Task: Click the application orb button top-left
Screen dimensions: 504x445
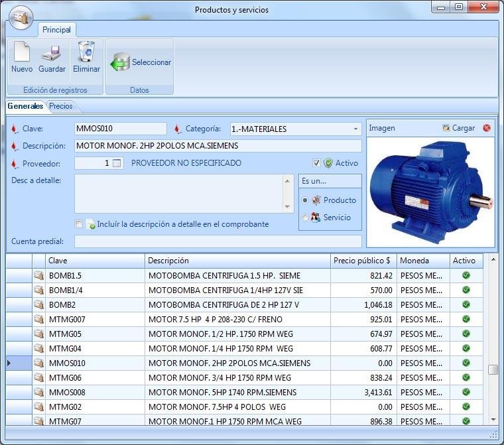Action: [x=21, y=17]
